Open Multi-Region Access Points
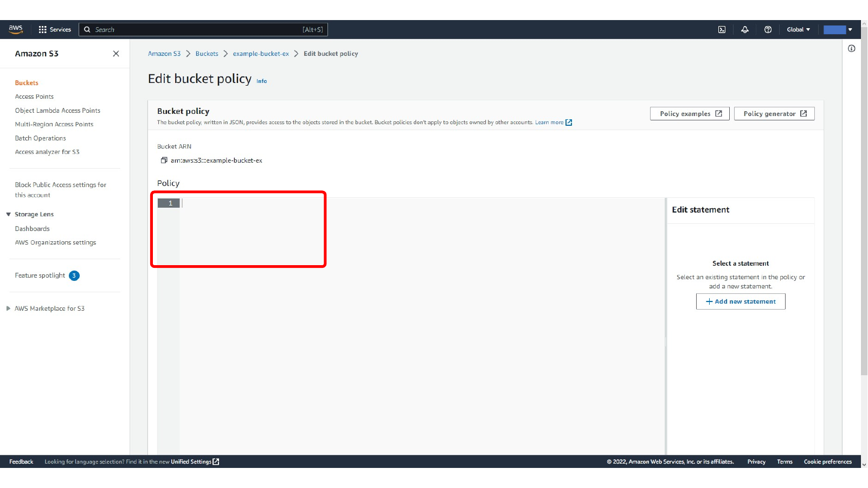Viewport: 868px width, 488px height. tap(54, 124)
